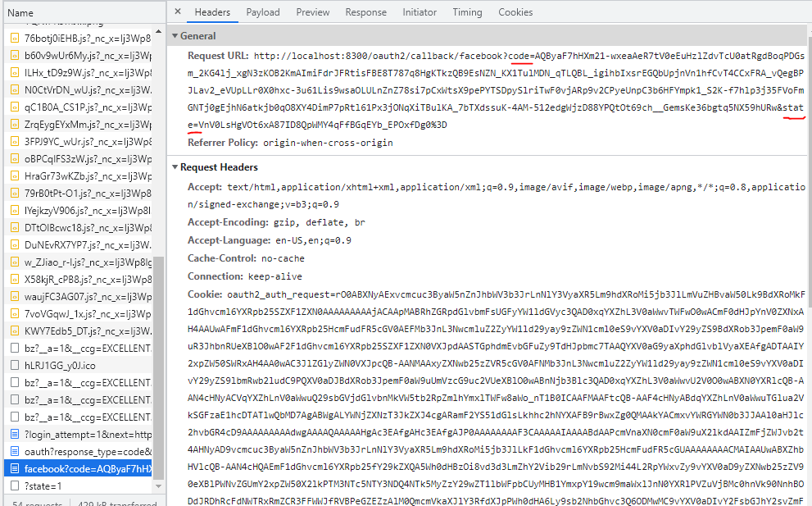Open the Preview tab

pos(312,12)
